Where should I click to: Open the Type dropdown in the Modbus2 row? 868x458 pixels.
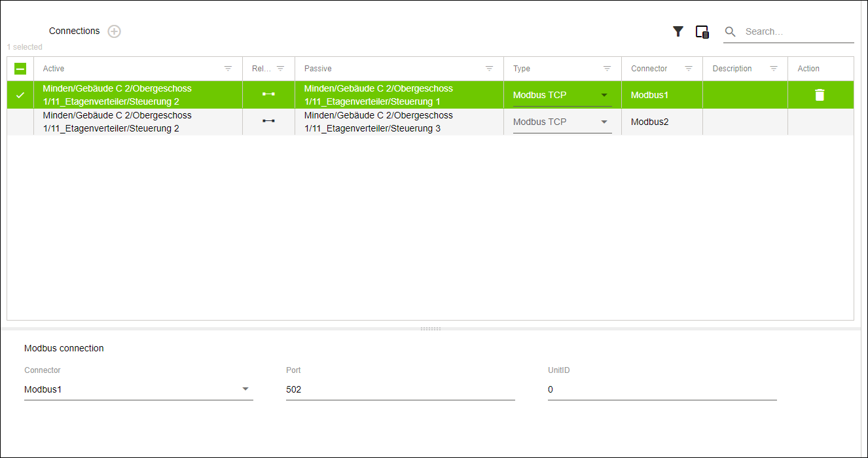tap(562, 122)
